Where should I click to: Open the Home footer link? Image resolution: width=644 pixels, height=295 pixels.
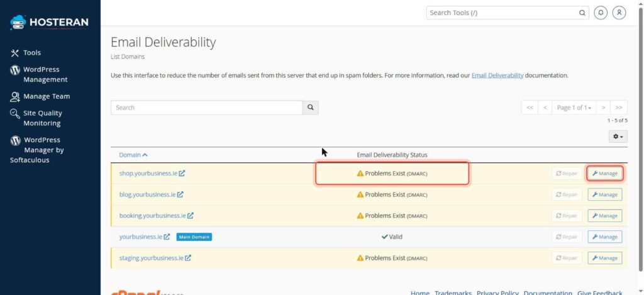[419, 292]
